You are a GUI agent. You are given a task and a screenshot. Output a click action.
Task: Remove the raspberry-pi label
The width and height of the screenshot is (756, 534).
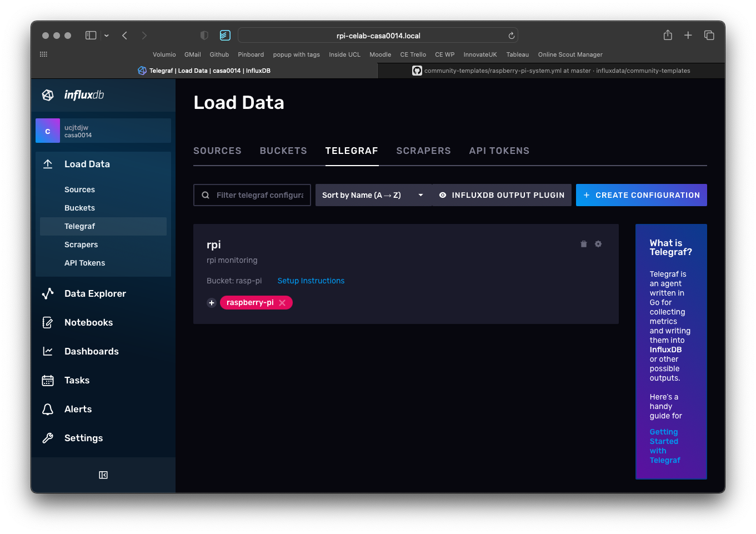(282, 303)
